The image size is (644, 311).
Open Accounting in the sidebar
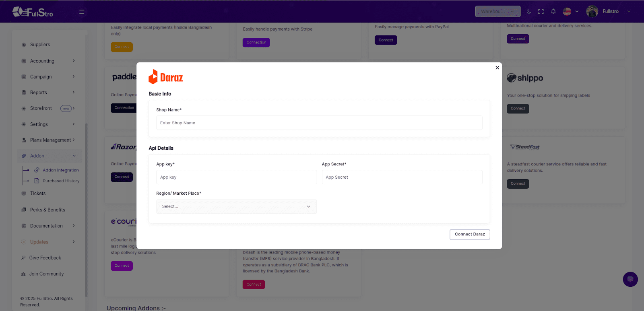tap(42, 61)
